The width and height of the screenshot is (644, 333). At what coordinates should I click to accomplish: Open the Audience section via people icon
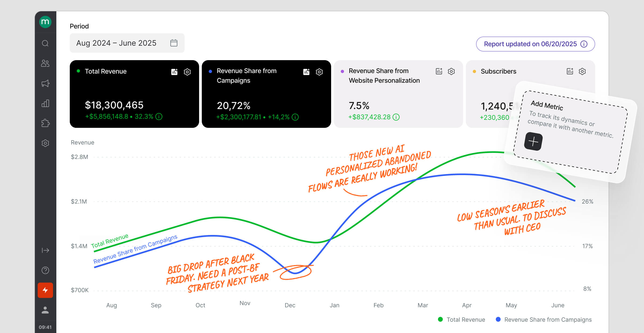[x=45, y=63]
